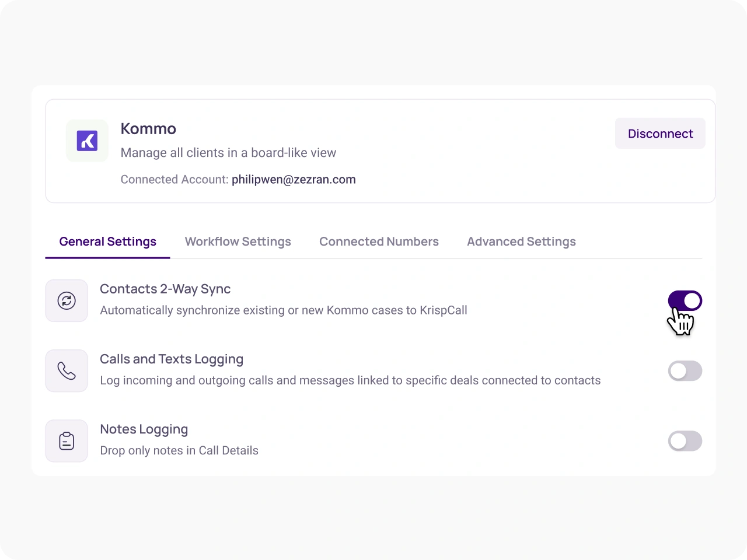
Task: Click the phone icon for Calls and Texts Logging
Action: pyautogui.click(x=67, y=371)
